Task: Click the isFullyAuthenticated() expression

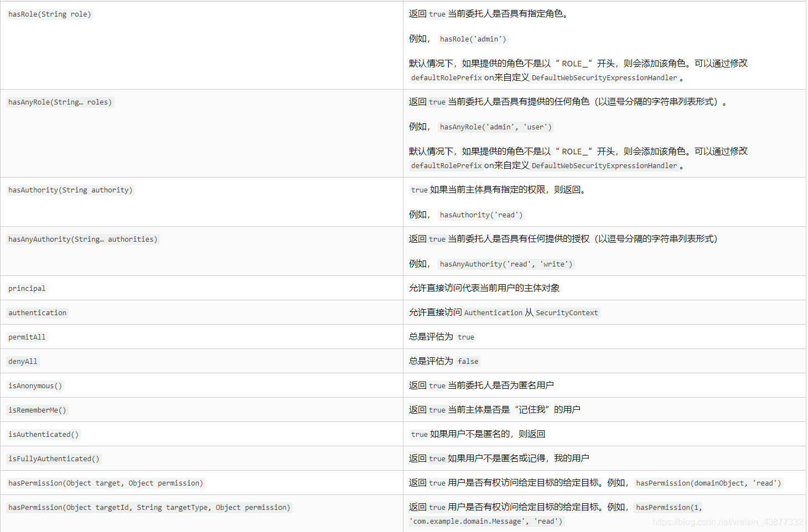Action: point(53,458)
